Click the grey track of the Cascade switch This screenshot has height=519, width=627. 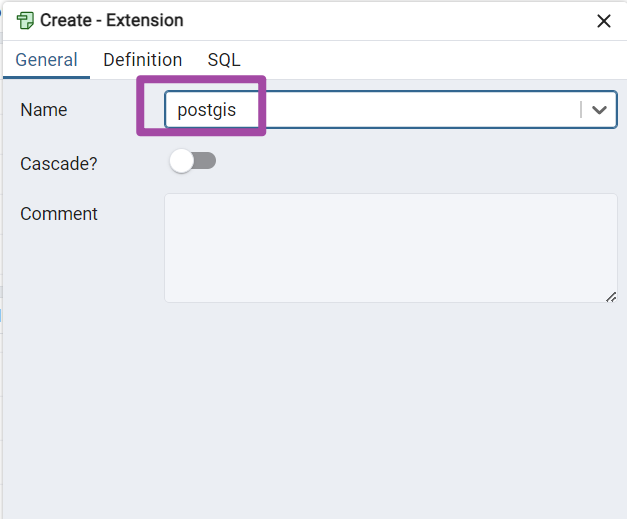click(205, 161)
